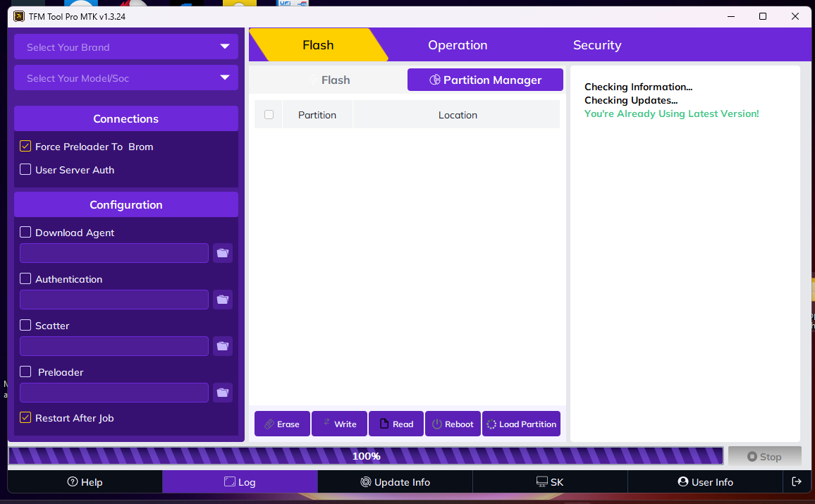Open the Select Your Brand dropdown
This screenshot has height=504, width=815.
coord(126,47)
